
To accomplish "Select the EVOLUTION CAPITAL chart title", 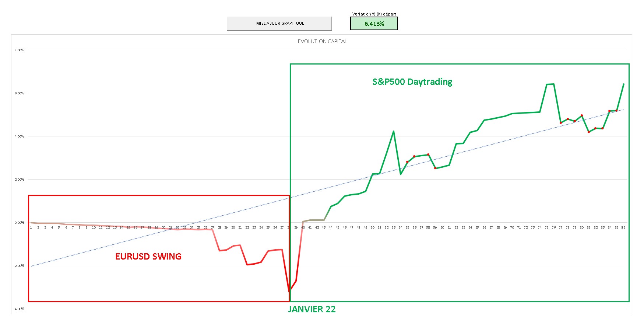I will tap(323, 41).
